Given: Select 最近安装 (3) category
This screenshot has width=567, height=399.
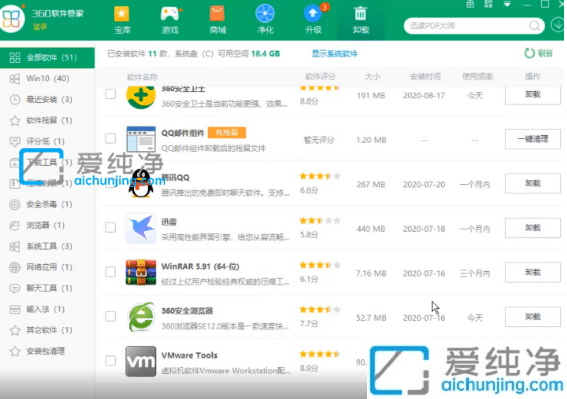Looking at the screenshot, I should tap(47, 99).
